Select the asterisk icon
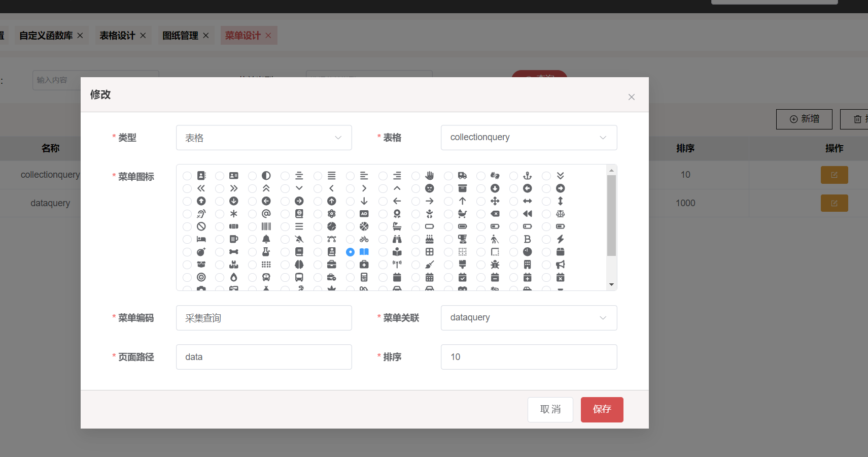Image resolution: width=868 pixels, height=457 pixels. [234, 214]
